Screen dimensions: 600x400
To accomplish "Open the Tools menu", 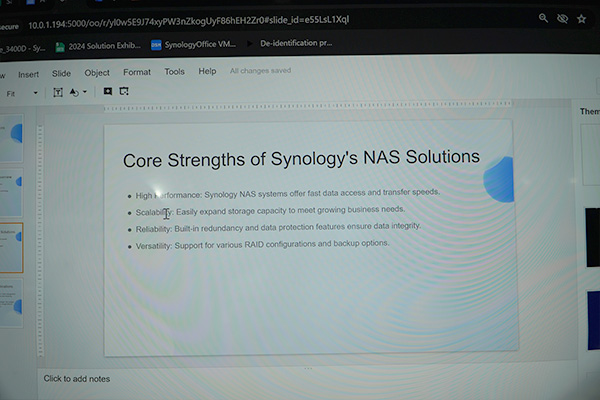I will coord(174,72).
